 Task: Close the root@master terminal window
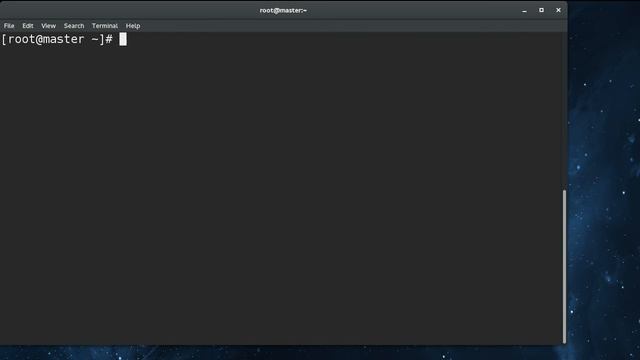[558, 10]
